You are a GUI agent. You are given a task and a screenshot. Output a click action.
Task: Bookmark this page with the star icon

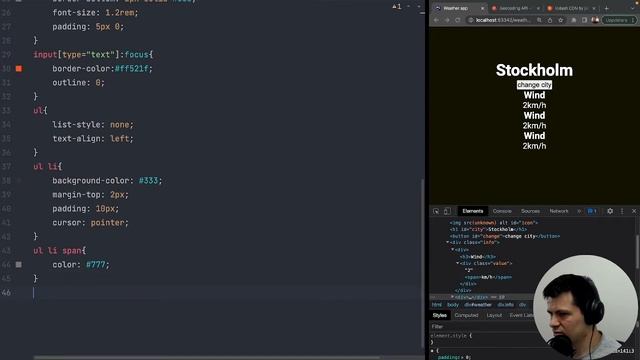(x=561, y=20)
